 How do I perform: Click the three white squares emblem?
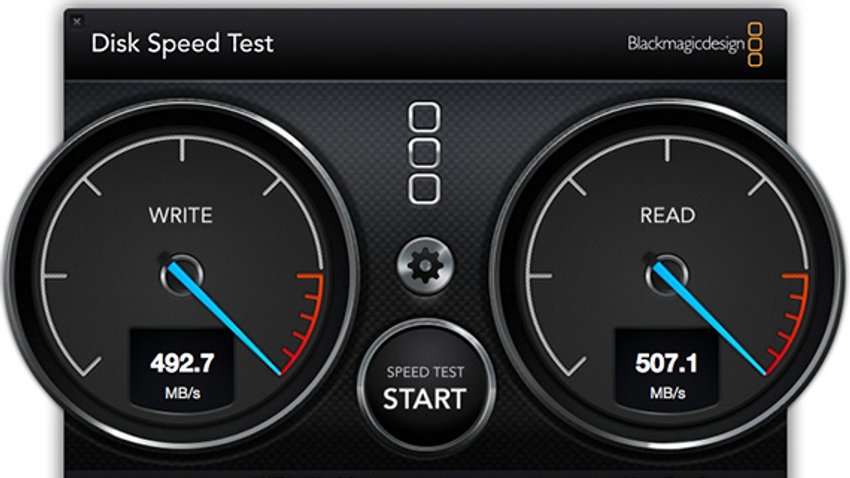[424, 153]
